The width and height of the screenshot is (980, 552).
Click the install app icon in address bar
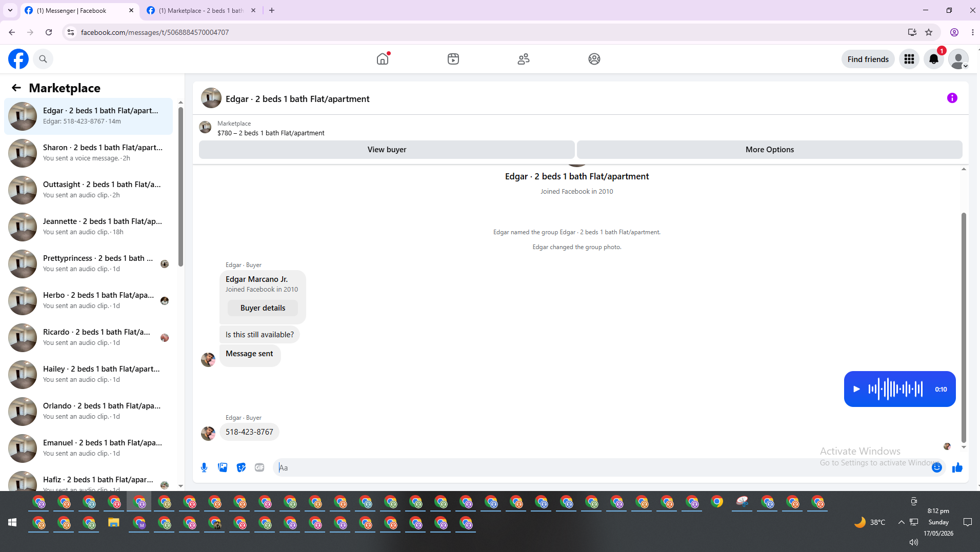pyautogui.click(x=912, y=32)
